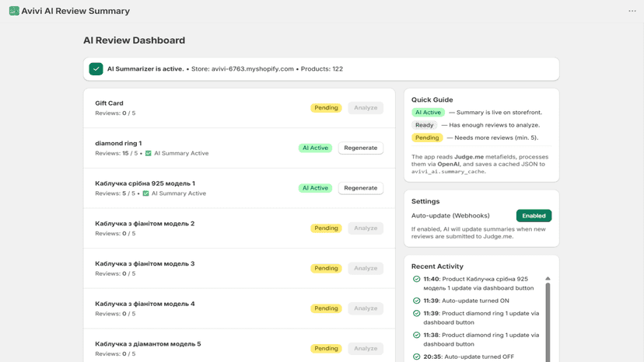This screenshot has height=362, width=644.
Task: Select Каблучка з діамантом модель 5 title
Action: click(148, 344)
